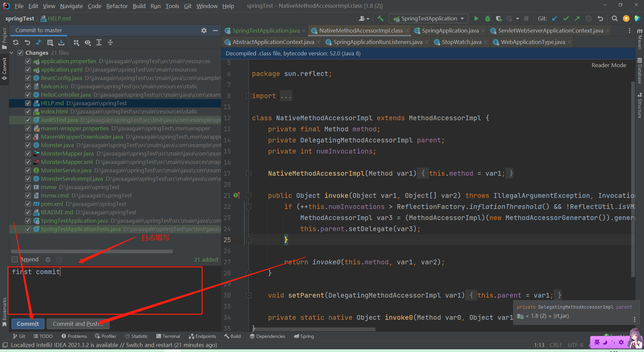The width and height of the screenshot is (644, 352).
Task: Open the Maven tool window
Action: [640, 39]
